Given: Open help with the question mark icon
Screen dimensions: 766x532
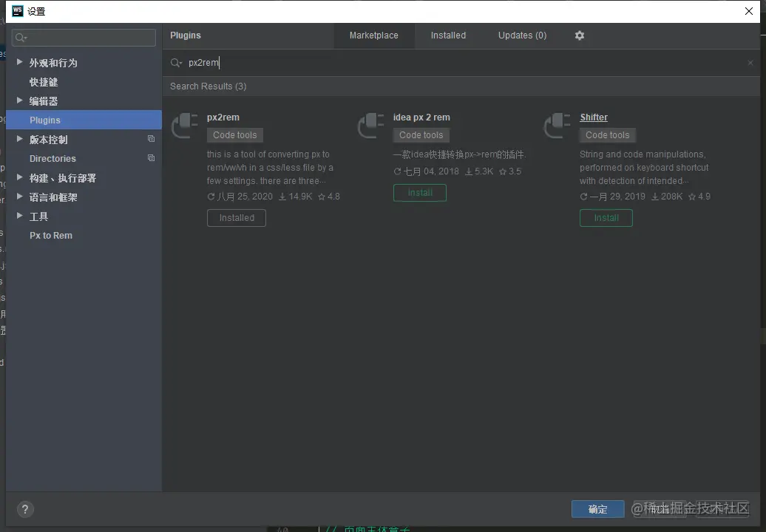Looking at the screenshot, I should (x=25, y=510).
